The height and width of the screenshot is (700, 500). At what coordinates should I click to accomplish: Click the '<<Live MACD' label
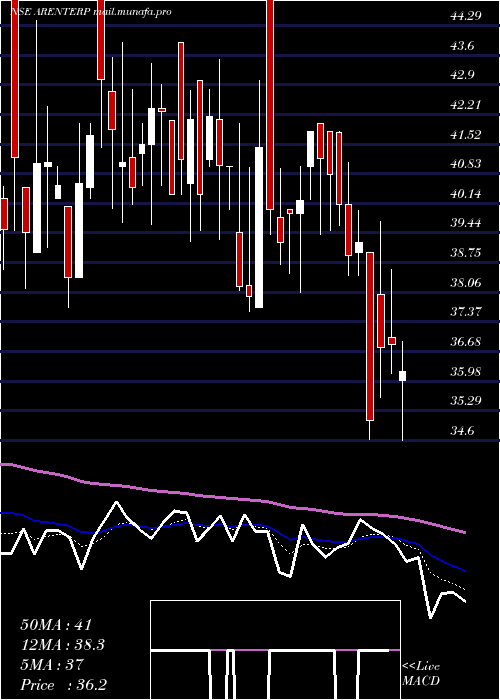421,674
